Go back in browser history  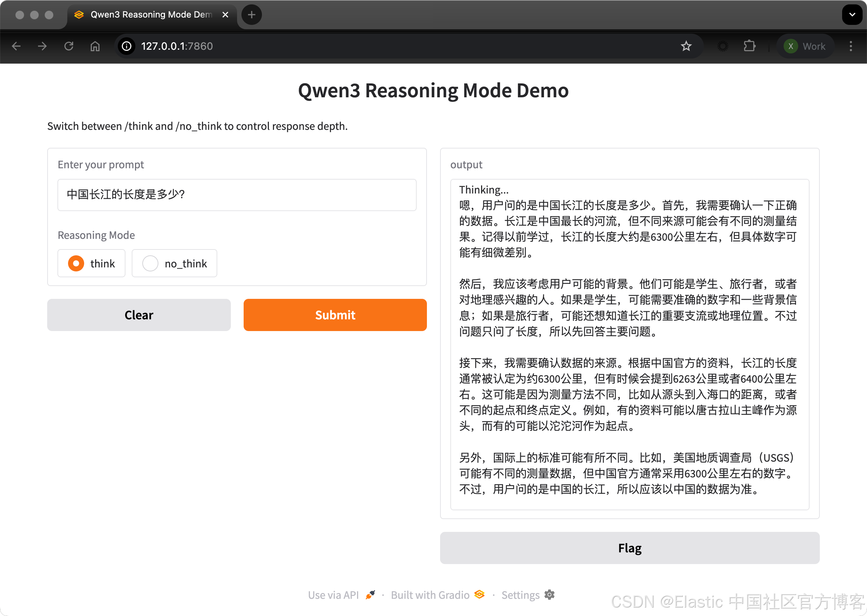[x=16, y=46]
